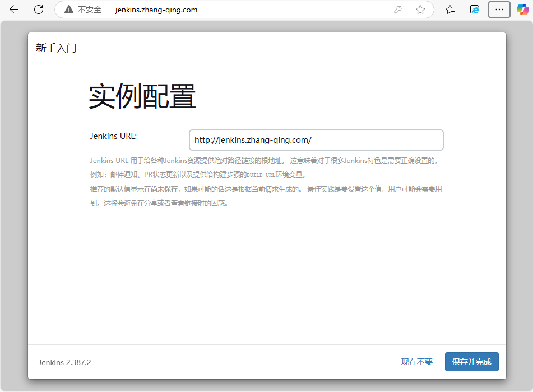Click the Jenkins 2.387.2 version text
This screenshot has width=533, height=392.
[64, 362]
